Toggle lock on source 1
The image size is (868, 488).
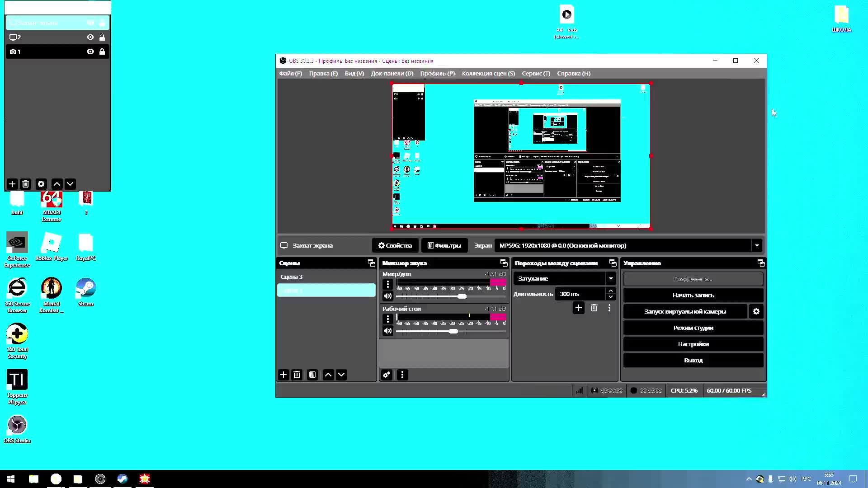point(102,52)
